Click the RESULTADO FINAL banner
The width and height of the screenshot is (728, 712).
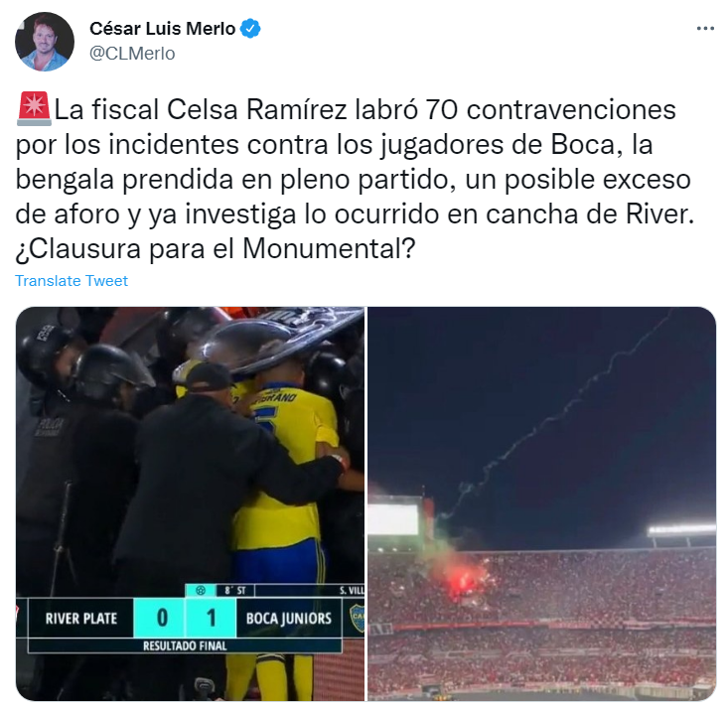[x=185, y=645]
